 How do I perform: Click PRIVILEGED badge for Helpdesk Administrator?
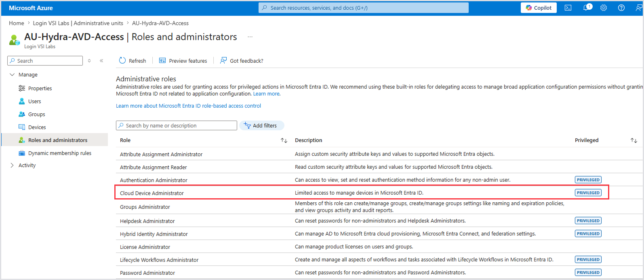click(588, 221)
